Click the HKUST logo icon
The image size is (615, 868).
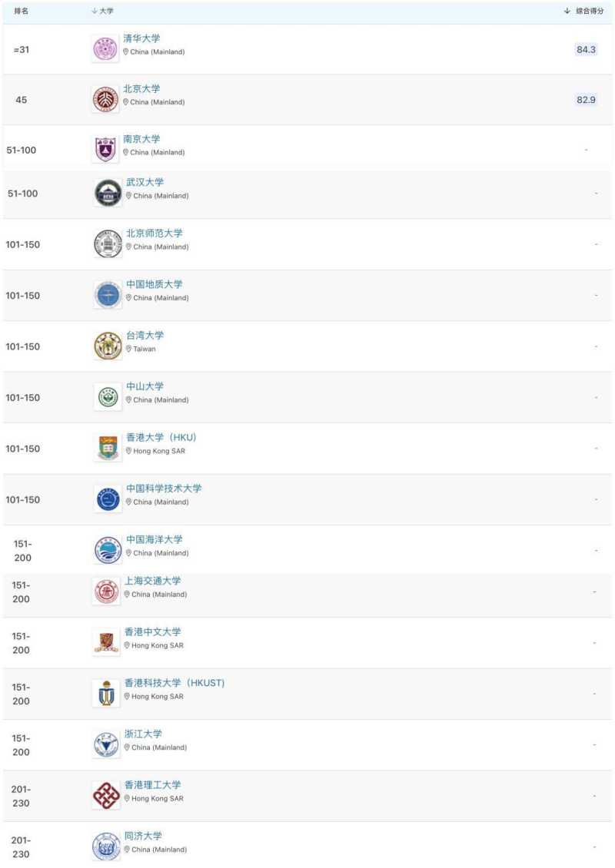106,693
